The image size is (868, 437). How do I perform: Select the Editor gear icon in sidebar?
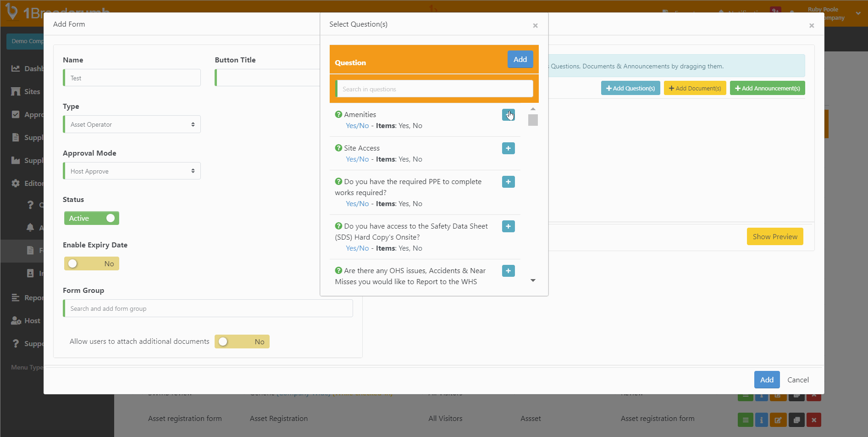coord(16,183)
